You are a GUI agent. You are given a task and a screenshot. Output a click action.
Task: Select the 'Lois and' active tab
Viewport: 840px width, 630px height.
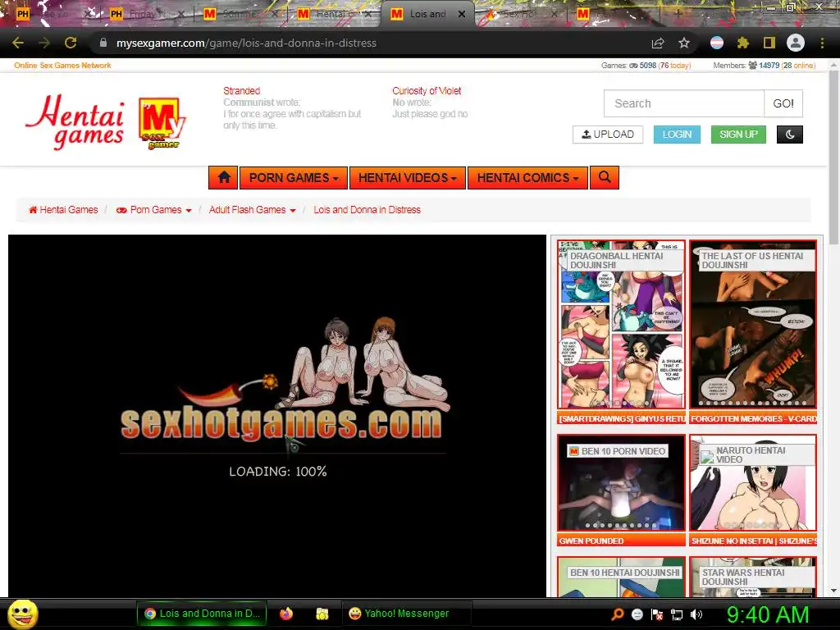(x=427, y=15)
